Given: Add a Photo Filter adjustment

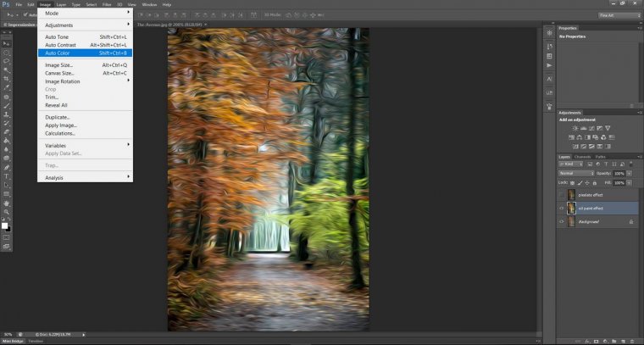Looking at the screenshot, I should (596, 137).
